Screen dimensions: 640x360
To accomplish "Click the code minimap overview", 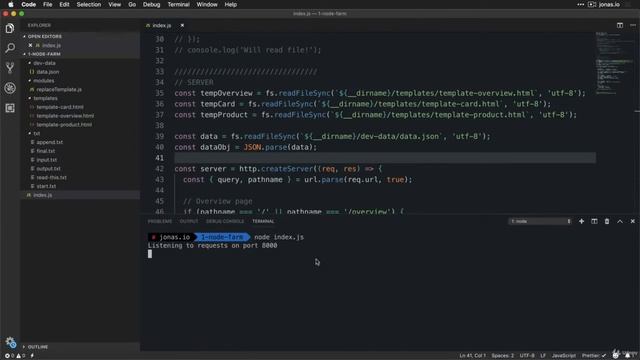I will coord(614,63).
